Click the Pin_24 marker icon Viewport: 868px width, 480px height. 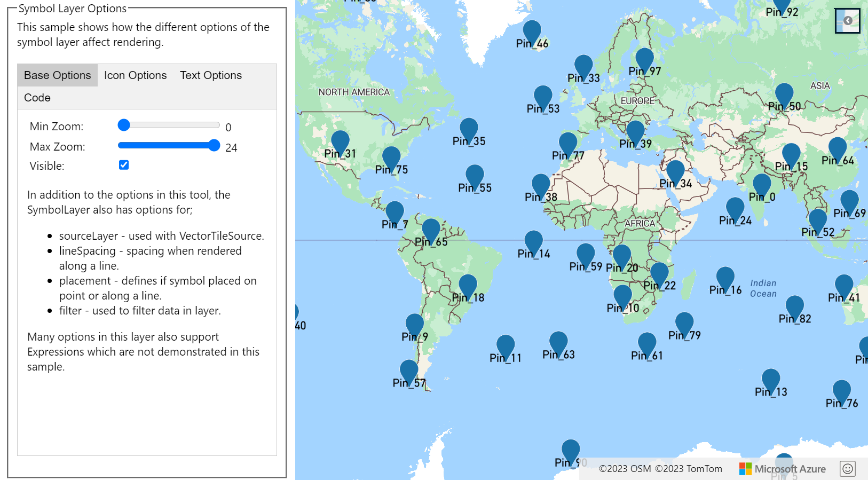pos(735,209)
